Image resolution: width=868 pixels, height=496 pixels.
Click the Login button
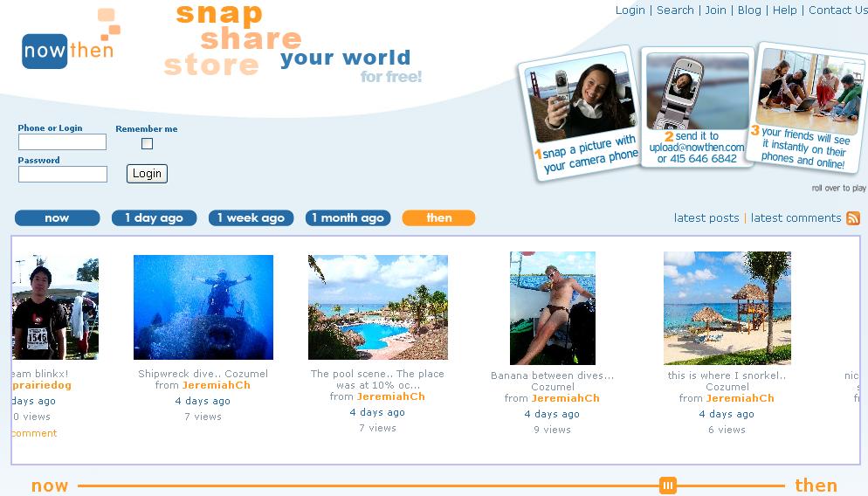coord(147,174)
